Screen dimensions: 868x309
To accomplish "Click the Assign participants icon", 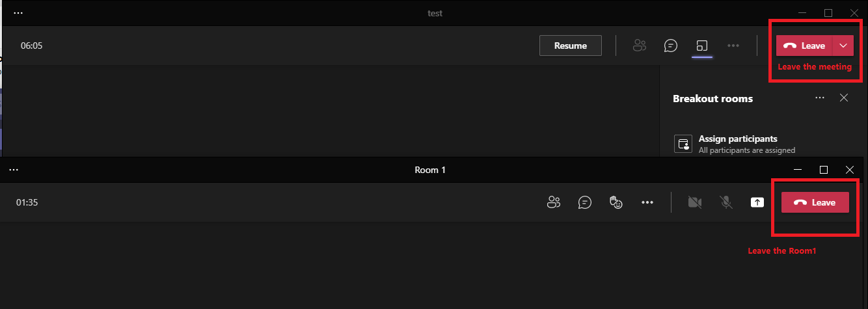I will click(683, 144).
